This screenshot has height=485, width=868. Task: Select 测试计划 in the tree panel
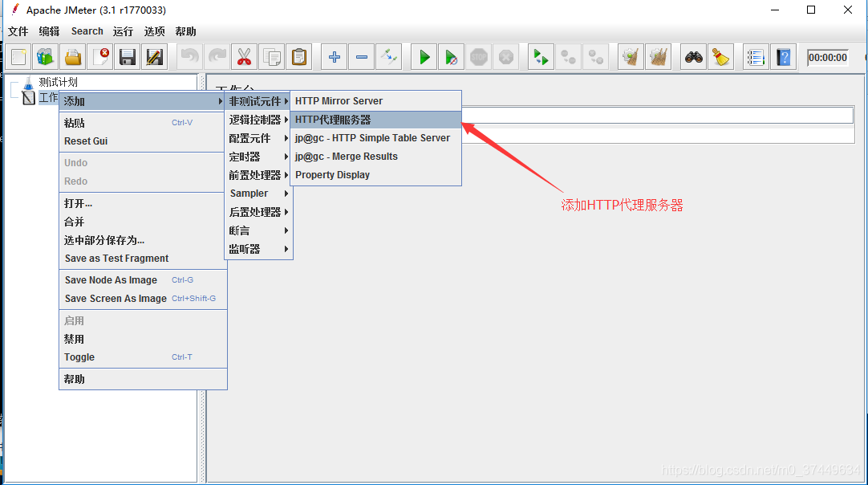(x=58, y=80)
